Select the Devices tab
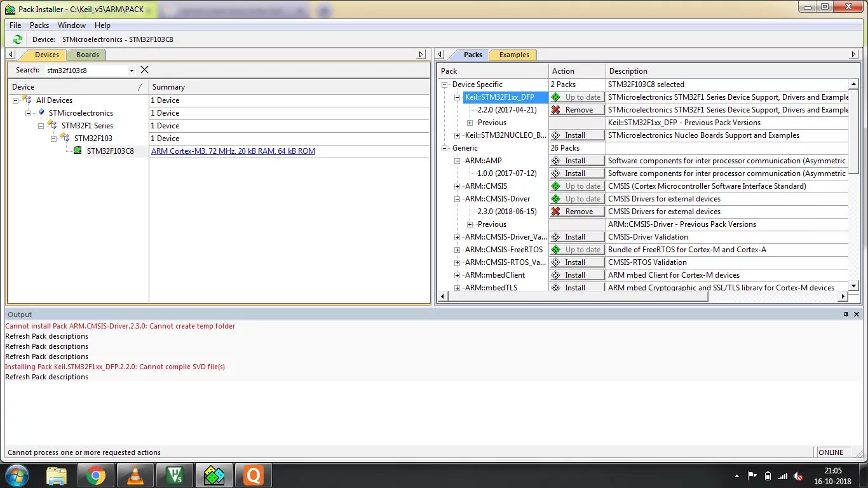Image resolution: width=868 pixels, height=488 pixels. click(46, 55)
